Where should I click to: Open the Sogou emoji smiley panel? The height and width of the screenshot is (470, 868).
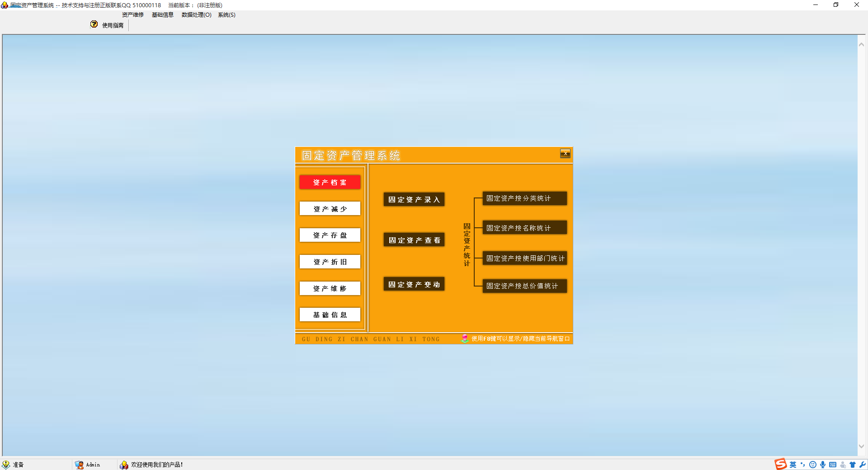click(813, 465)
